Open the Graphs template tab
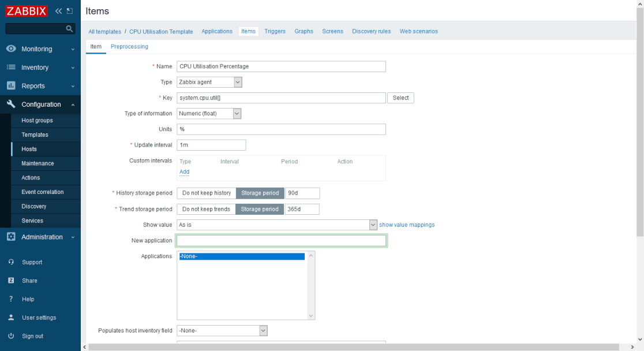This screenshot has height=351, width=644. pos(304,31)
